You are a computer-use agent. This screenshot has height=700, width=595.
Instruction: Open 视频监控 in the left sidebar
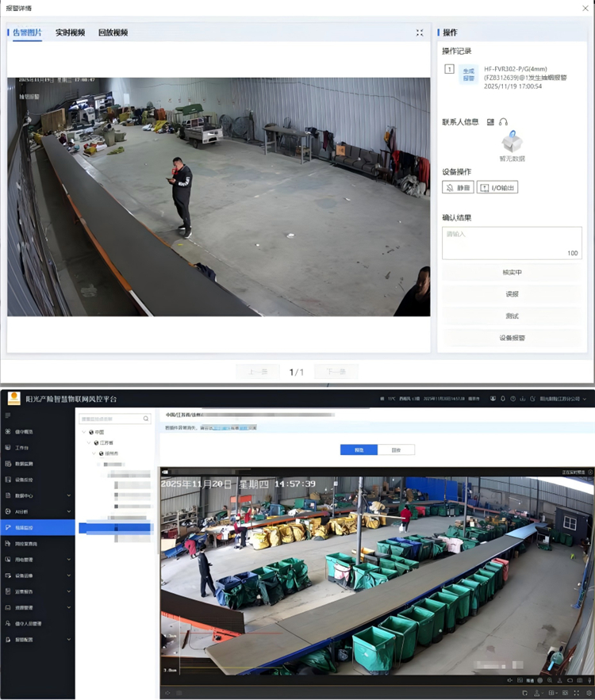[x=37, y=527]
